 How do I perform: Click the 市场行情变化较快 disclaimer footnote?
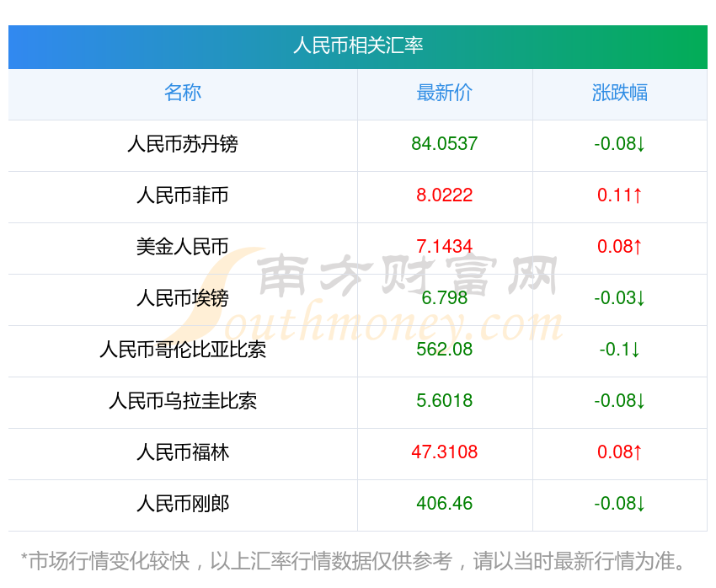[x=352, y=561]
